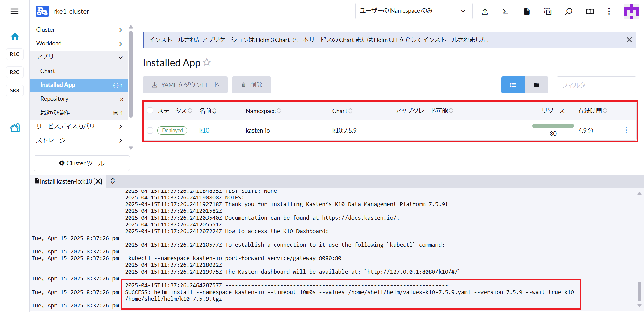Screen dimensions: 644x312
Task: Close the Install kasten-io:k10 tab
Action: pos(98,181)
